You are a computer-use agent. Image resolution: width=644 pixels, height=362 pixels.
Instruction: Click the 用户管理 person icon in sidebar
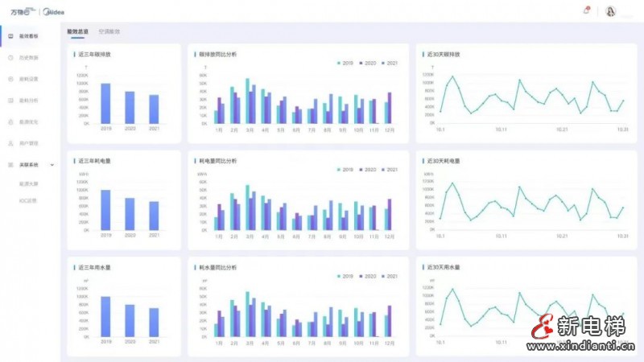(10, 143)
